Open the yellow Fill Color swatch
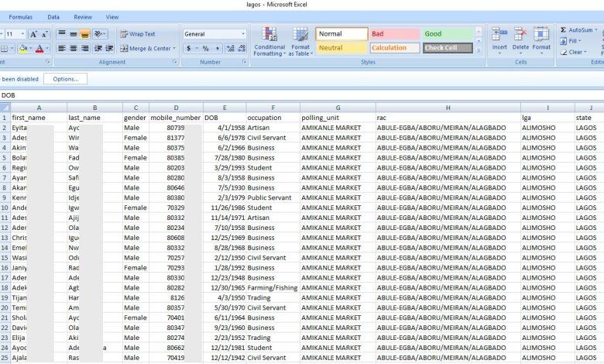 point(24,48)
